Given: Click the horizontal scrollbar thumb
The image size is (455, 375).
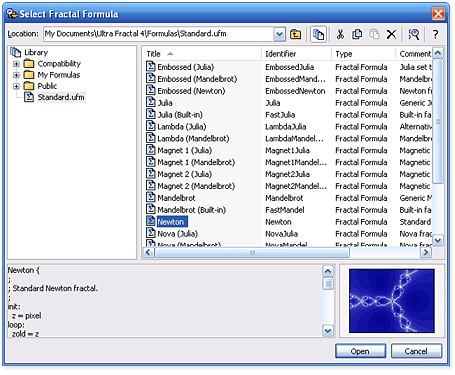Looking at the screenshot, I should [252, 253].
